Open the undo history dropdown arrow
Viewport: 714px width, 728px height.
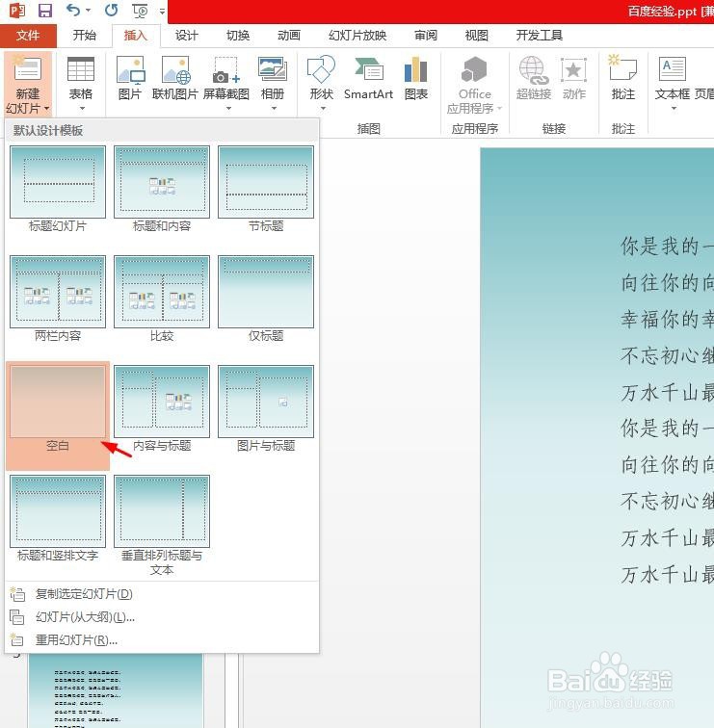[x=89, y=11]
